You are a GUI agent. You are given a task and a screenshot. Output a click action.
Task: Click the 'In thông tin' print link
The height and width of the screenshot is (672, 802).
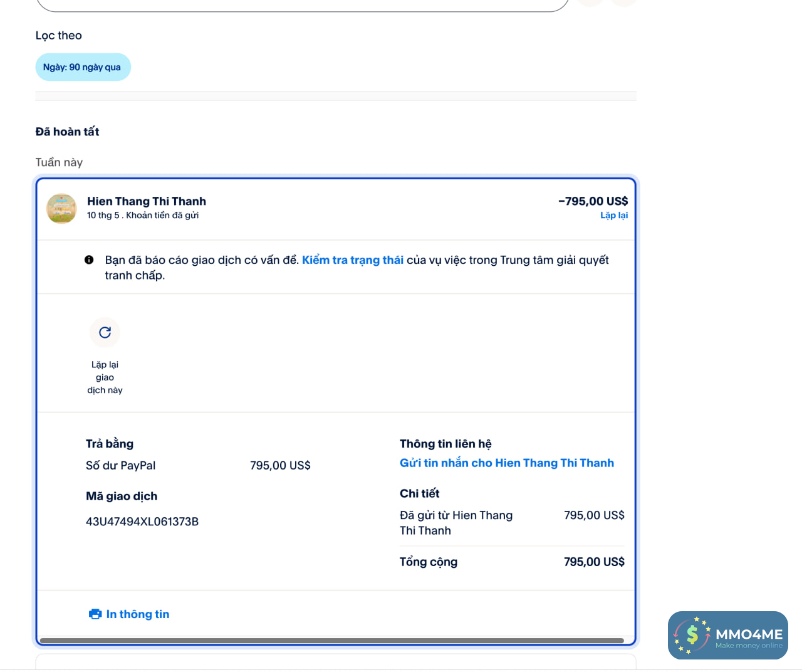click(x=138, y=614)
